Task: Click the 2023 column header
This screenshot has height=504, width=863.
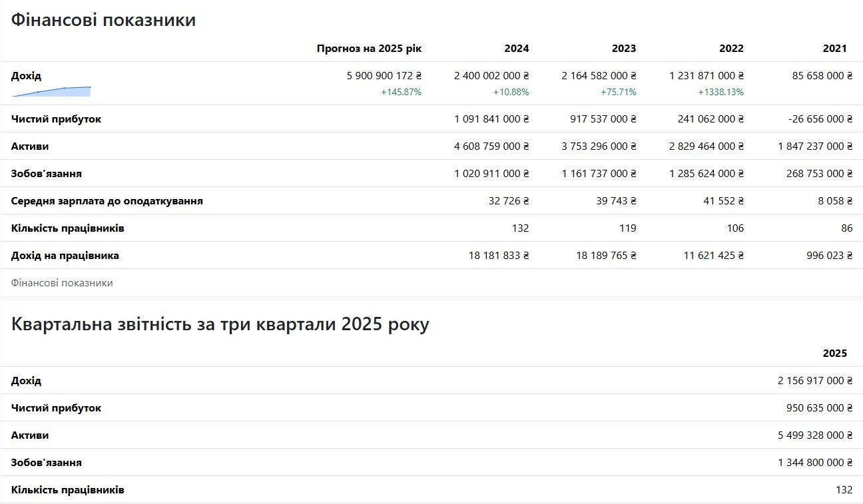Action: point(623,49)
